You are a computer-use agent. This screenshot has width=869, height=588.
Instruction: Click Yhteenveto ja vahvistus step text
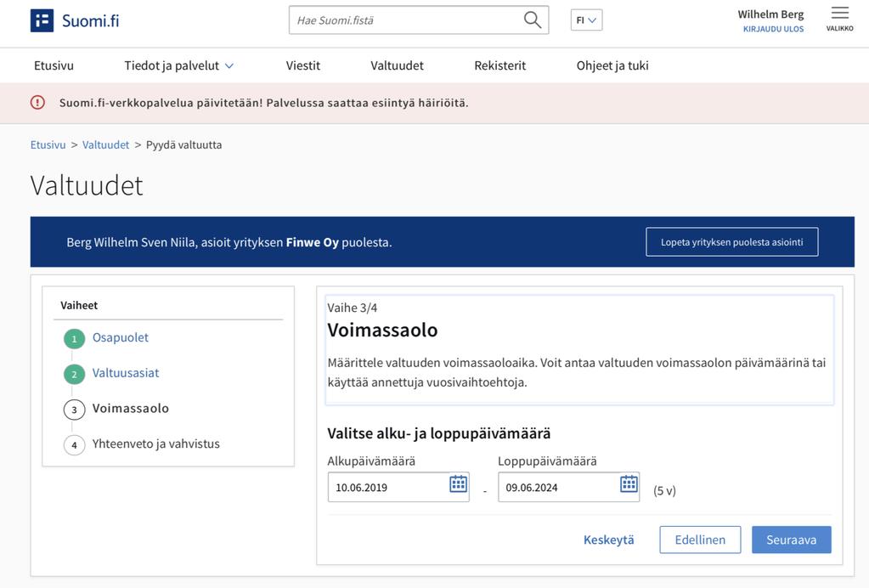click(x=155, y=444)
